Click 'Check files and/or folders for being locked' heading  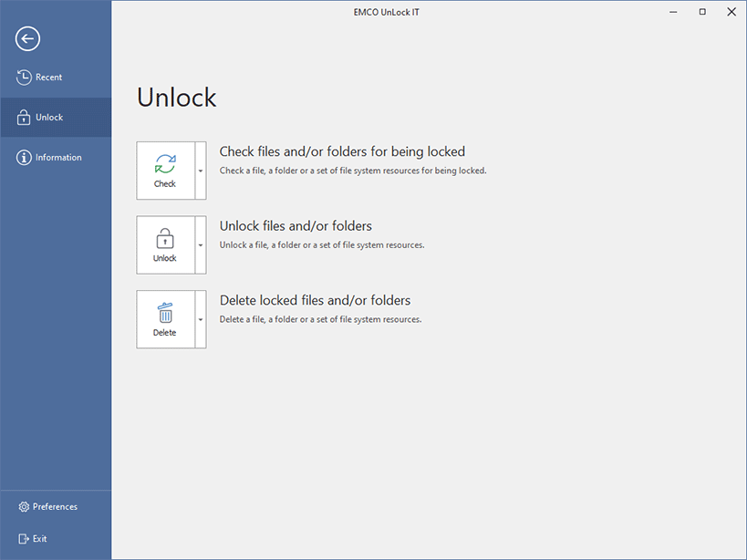pyautogui.click(x=342, y=151)
